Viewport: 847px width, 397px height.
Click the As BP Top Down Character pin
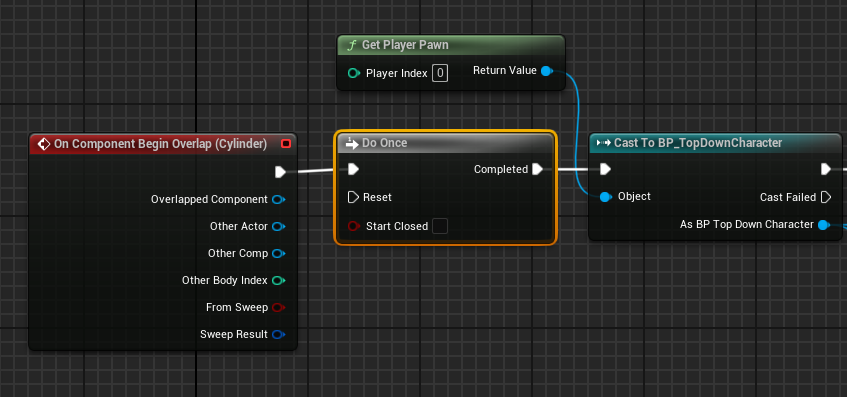(x=823, y=225)
